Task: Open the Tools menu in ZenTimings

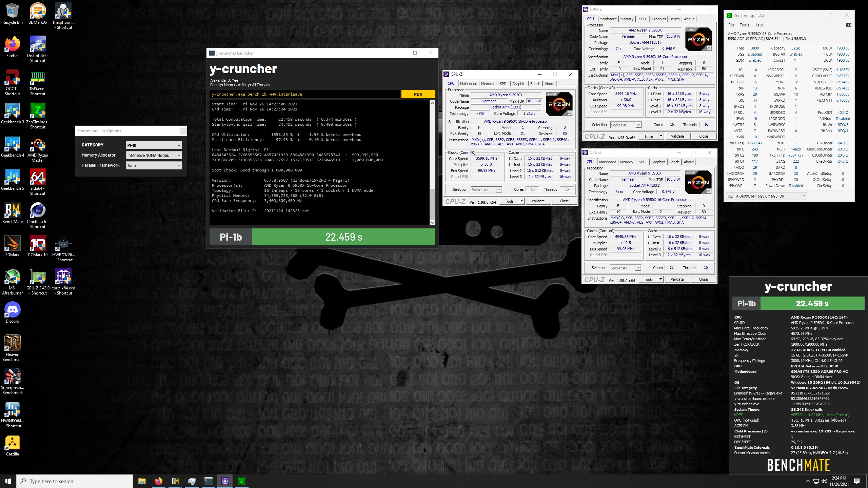Action: 744,25
